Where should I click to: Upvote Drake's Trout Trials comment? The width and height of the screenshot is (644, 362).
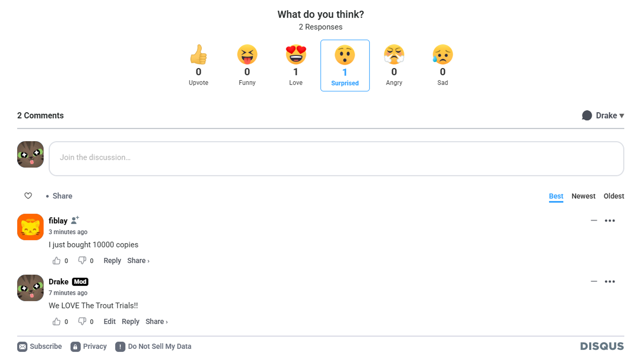coord(56,322)
